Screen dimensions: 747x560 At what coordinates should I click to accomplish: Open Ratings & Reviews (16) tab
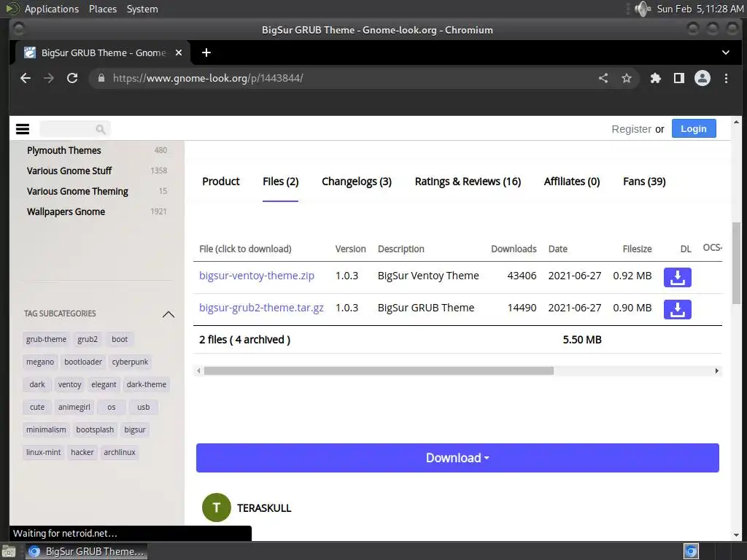(x=468, y=182)
